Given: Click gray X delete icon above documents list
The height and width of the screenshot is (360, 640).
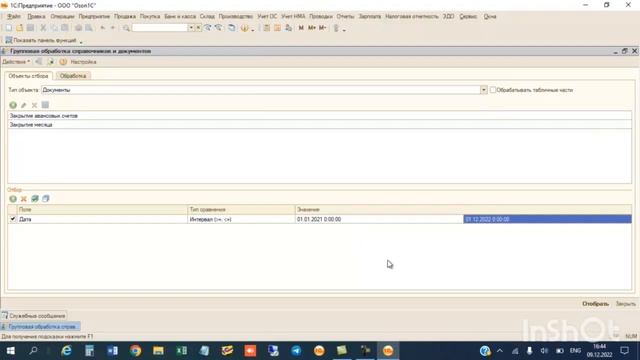Looking at the screenshot, I should [x=34, y=105].
